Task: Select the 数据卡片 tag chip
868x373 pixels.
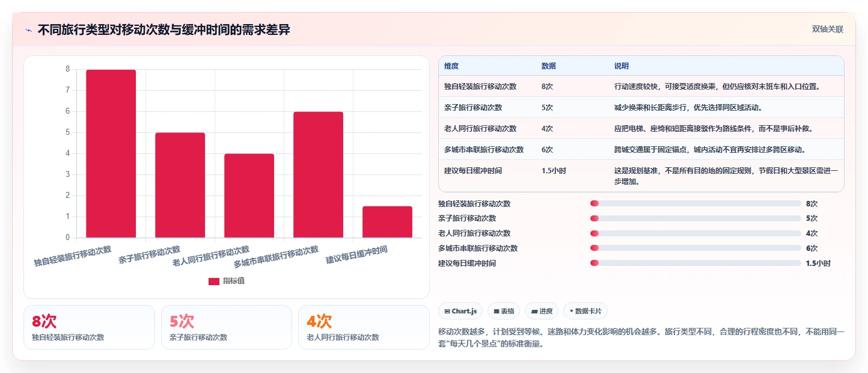Action: point(585,311)
